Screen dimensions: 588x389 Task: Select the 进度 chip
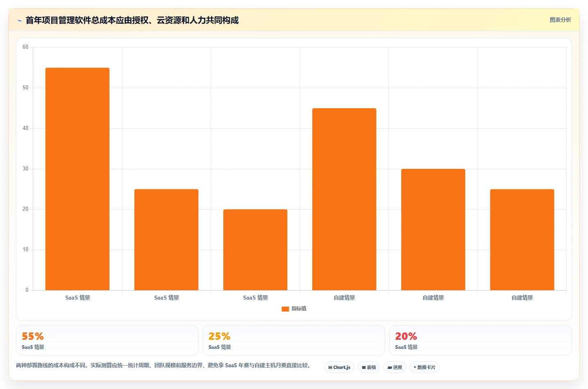click(395, 367)
